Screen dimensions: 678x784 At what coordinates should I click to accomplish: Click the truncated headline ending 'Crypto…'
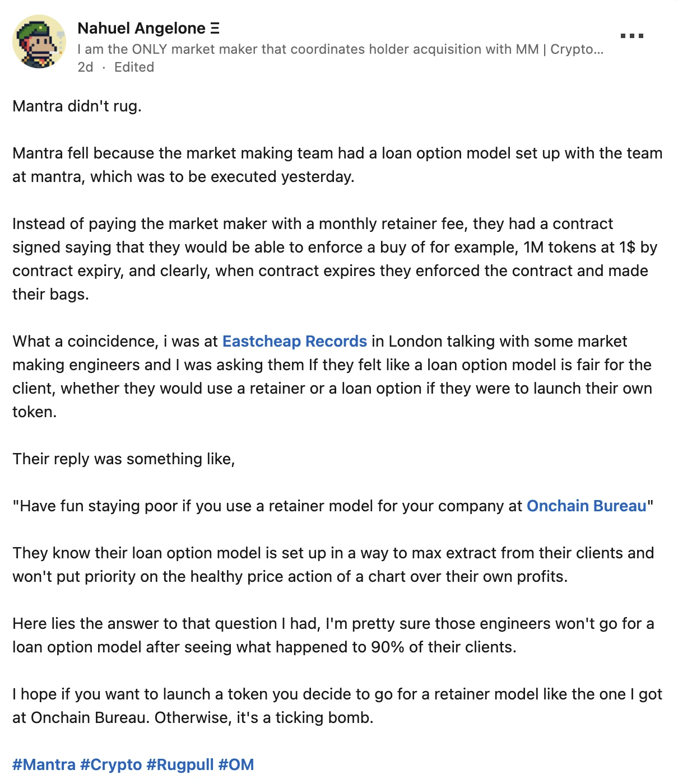click(341, 49)
